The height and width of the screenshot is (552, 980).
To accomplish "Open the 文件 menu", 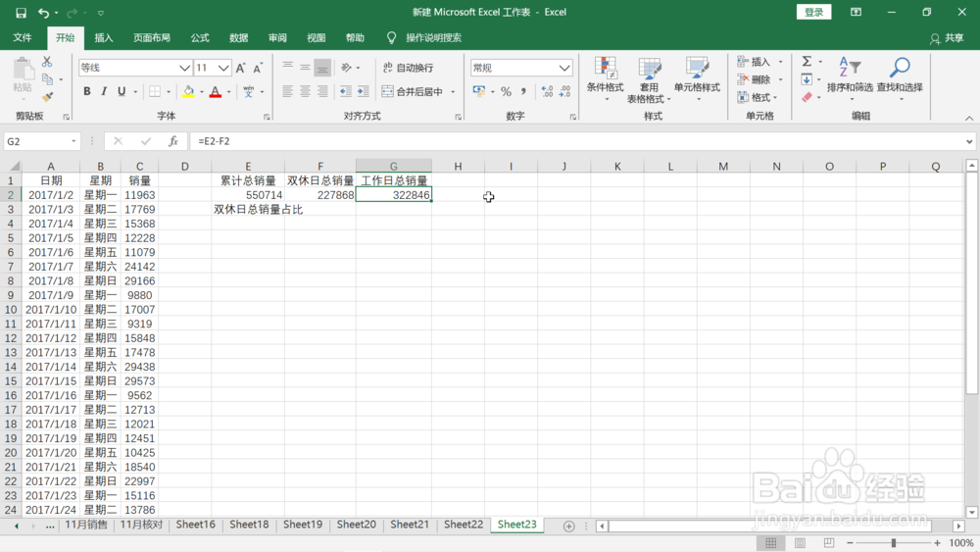I will [23, 37].
